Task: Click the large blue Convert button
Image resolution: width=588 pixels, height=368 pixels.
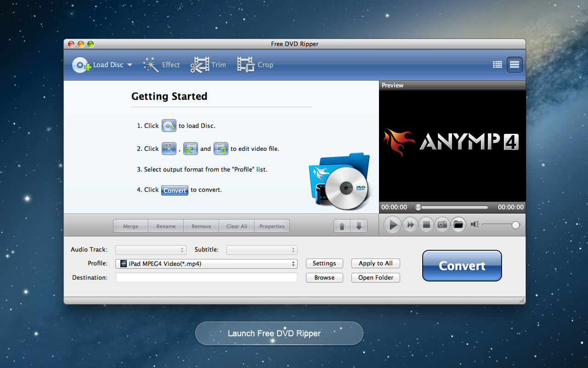Action: (462, 266)
